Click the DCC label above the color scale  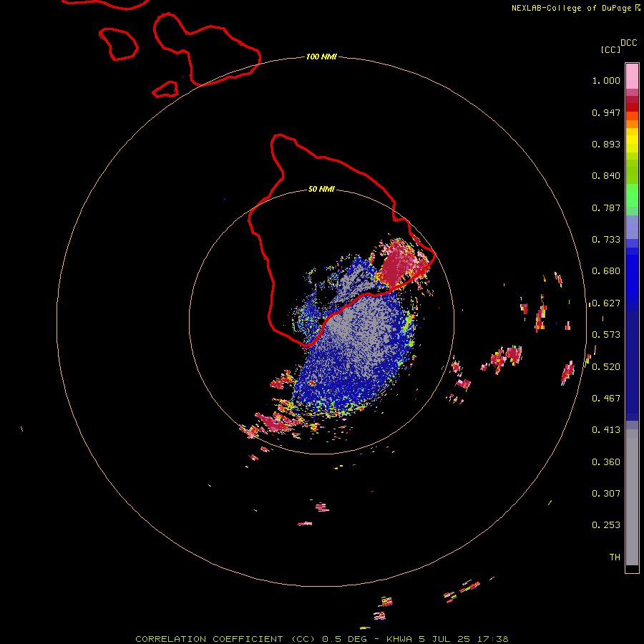click(x=628, y=43)
